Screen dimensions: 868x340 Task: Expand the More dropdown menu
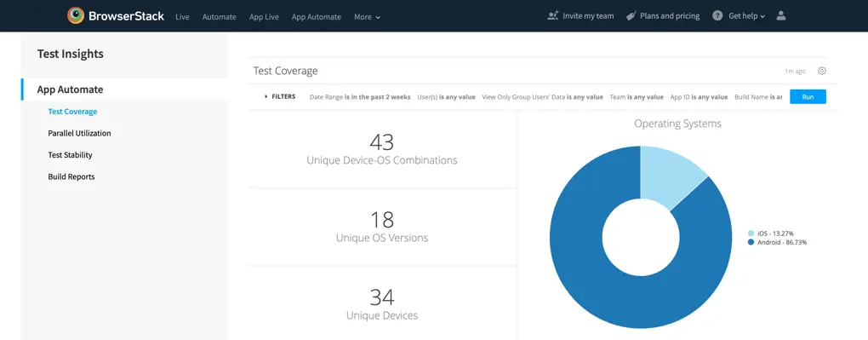[368, 17]
